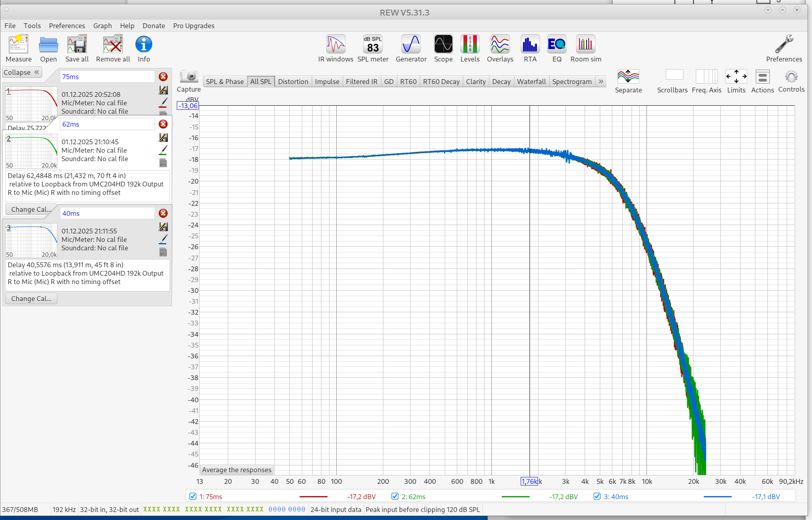This screenshot has height=520, width=812.
Task: Launch the signal Generator
Action: coord(411,45)
